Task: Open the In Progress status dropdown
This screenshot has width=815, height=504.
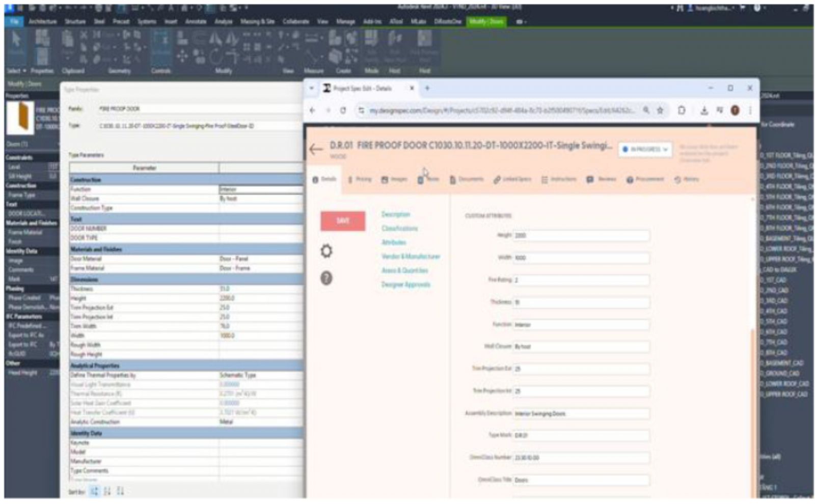Action: pyautogui.click(x=645, y=150)
